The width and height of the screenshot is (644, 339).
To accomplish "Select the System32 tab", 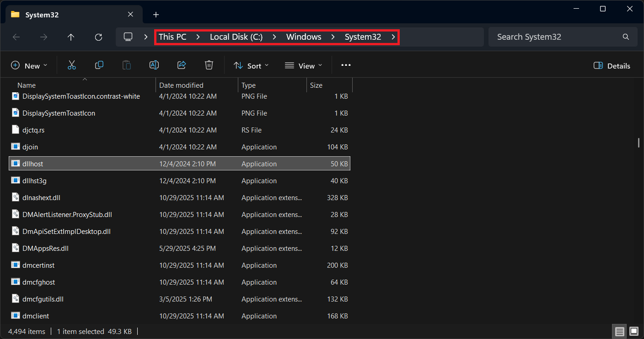I will click(x=69, y=15).
